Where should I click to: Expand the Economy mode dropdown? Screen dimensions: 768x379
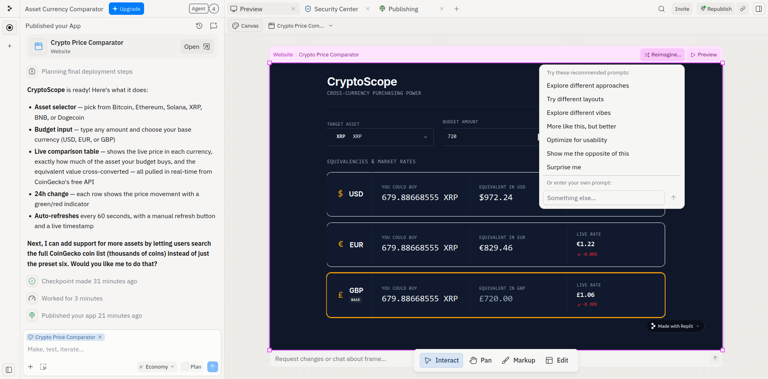pos(157,367)
